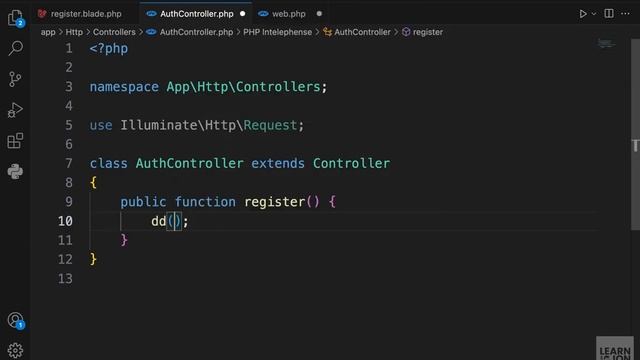This screenshot has width=640, height=360.
Task: Click unsaved dot on AuthController.php tab
Action: [x=242, y=14]
